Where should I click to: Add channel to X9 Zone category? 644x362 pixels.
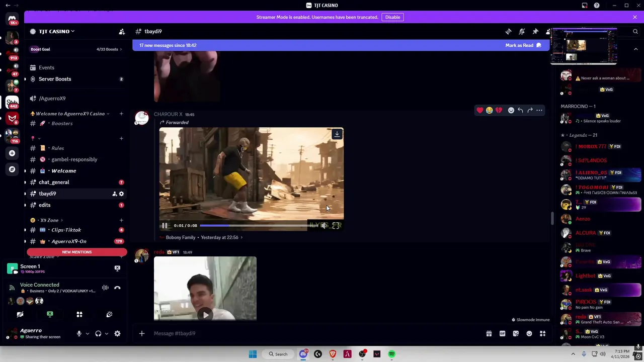click(x=121, y=220)
